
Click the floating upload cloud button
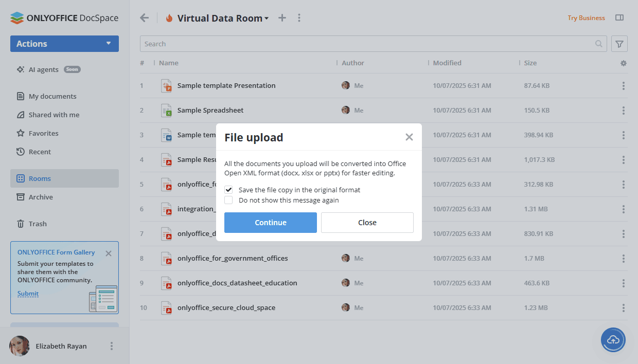pos(613,340)
